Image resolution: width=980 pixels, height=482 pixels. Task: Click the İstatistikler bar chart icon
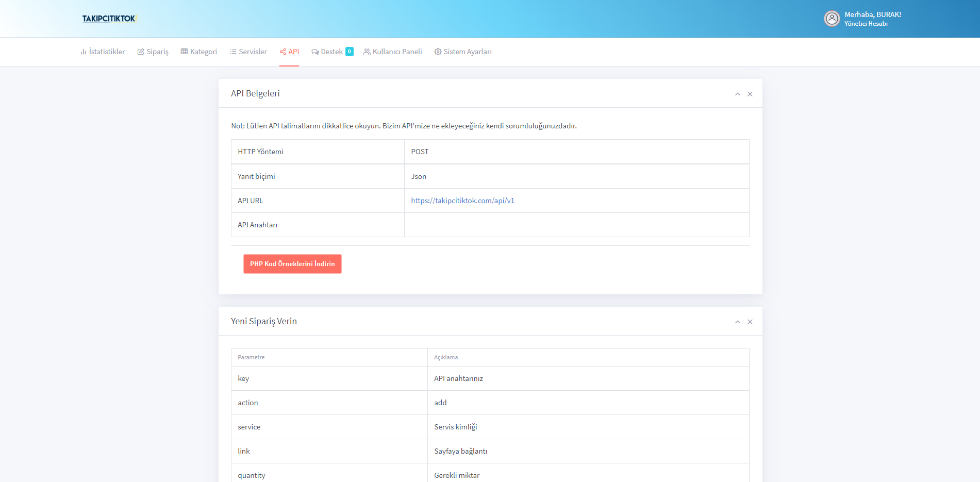coord(84,52)
